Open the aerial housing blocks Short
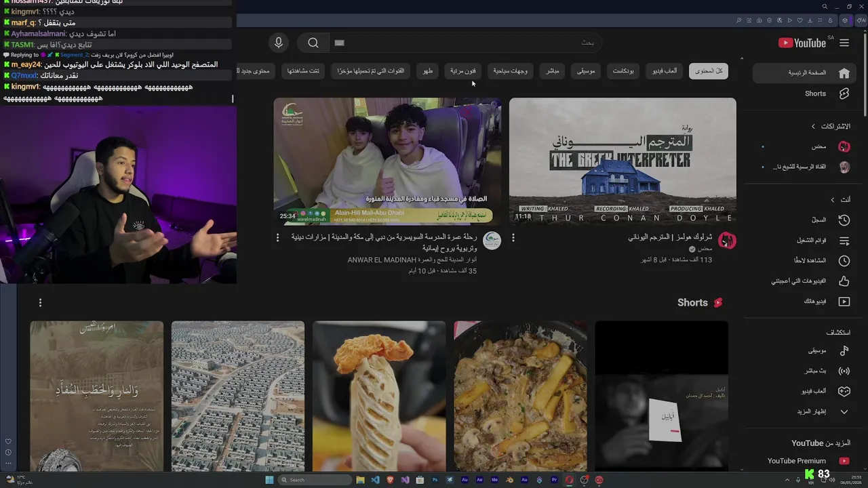Image resolution: width=868 pixels, height=488 pixels. tap(238, 396)
